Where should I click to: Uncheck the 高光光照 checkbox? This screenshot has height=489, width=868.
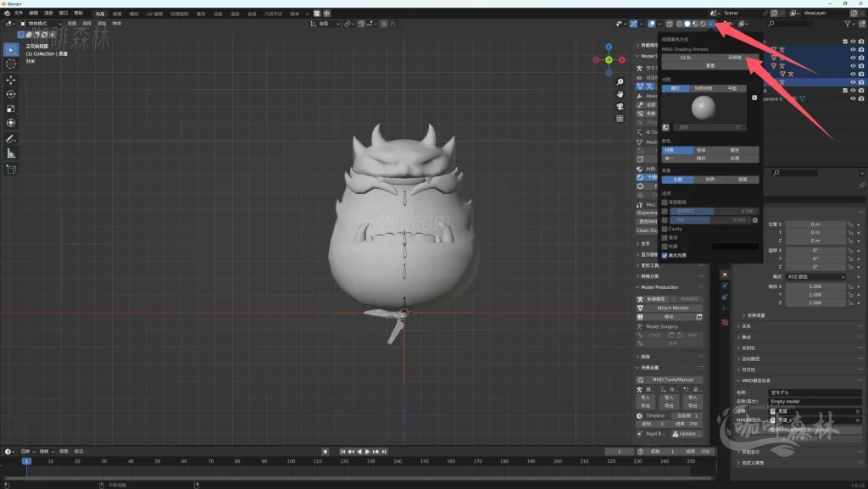pos(665,254)
